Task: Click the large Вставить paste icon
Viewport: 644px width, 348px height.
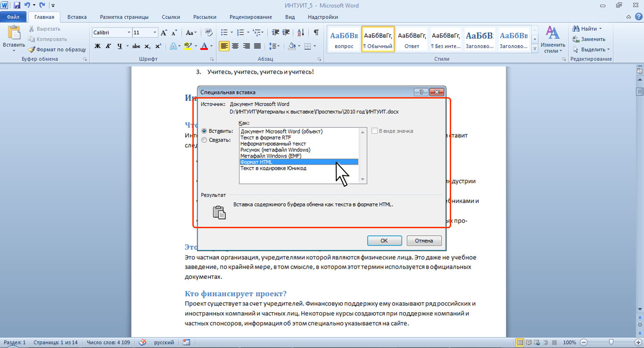Action: coord(14,33)
